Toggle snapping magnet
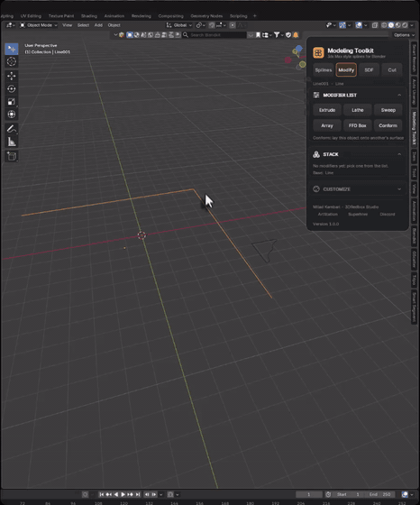 [x=212, y=25]
